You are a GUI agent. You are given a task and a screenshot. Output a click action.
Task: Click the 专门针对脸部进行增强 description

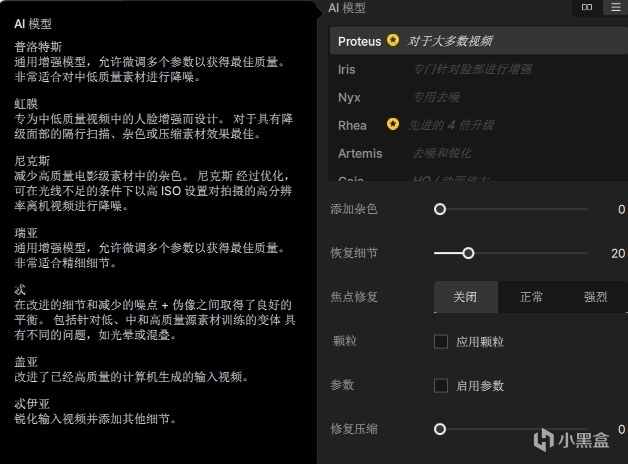tap(472, 69)
